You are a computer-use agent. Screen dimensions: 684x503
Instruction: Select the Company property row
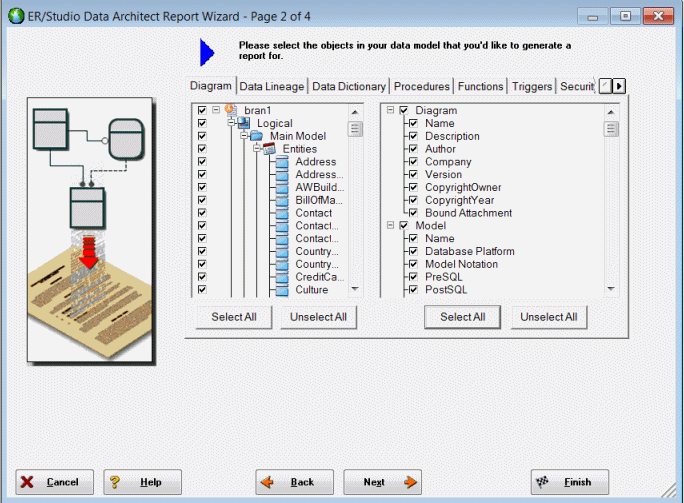[448, 162]
